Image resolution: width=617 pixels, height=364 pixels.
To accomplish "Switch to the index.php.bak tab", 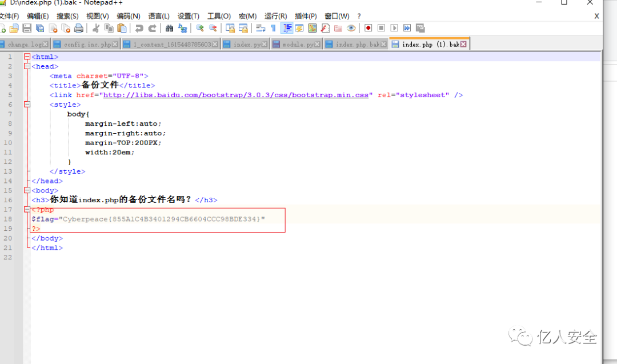I will (356, 44).
